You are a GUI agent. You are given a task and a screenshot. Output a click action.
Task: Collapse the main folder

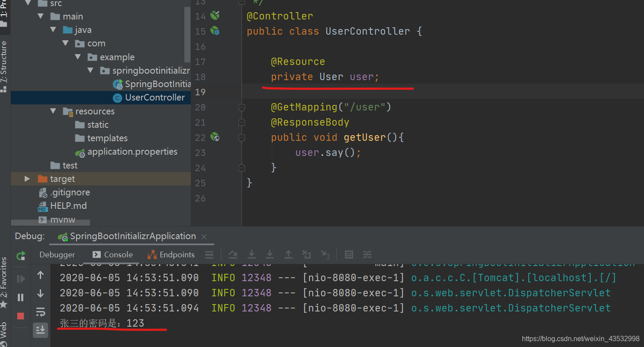coord(41,16)
